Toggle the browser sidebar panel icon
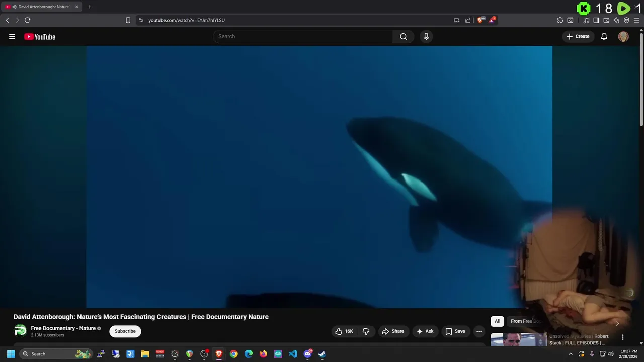644x362 pixels. point(596,20)
